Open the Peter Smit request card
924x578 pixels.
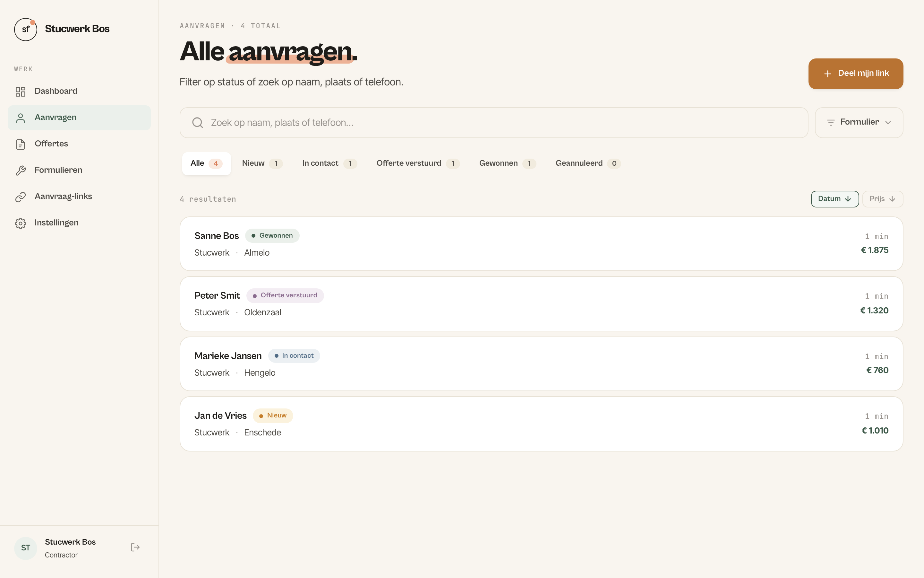541,304
